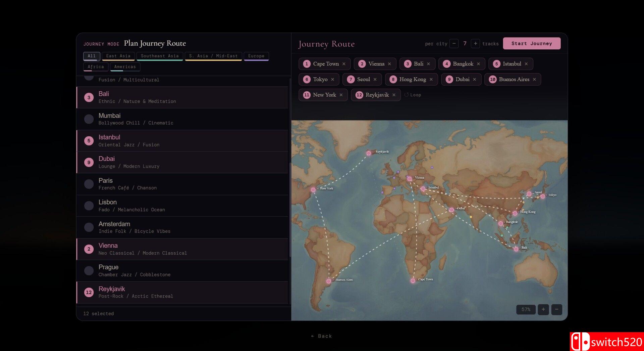The image size is (644, 351).
Task: Remove Buenos Aires chip from the route
Action: pyautogui.click(x=534, y=79)
